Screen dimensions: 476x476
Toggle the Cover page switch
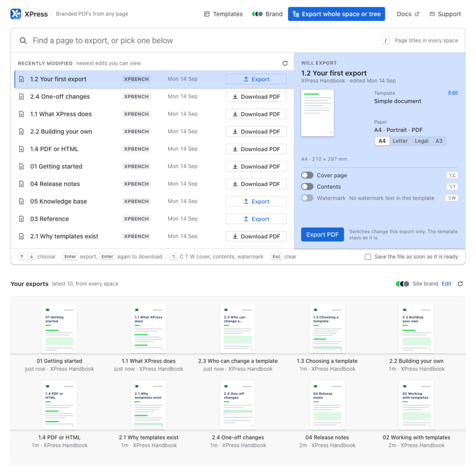tap(307, 175)
